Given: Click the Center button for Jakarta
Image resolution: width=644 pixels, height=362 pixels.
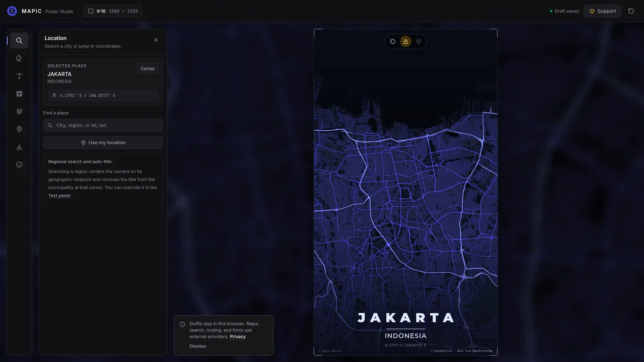Looking at the screenshot, I should (x=148, y=69).
